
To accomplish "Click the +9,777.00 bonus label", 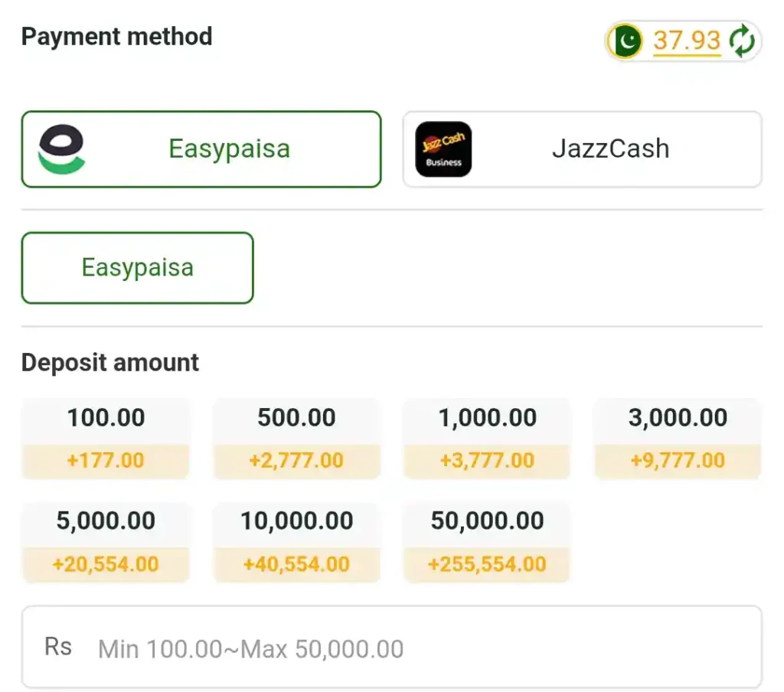I will pyautogui.click(x=678, y=461).
